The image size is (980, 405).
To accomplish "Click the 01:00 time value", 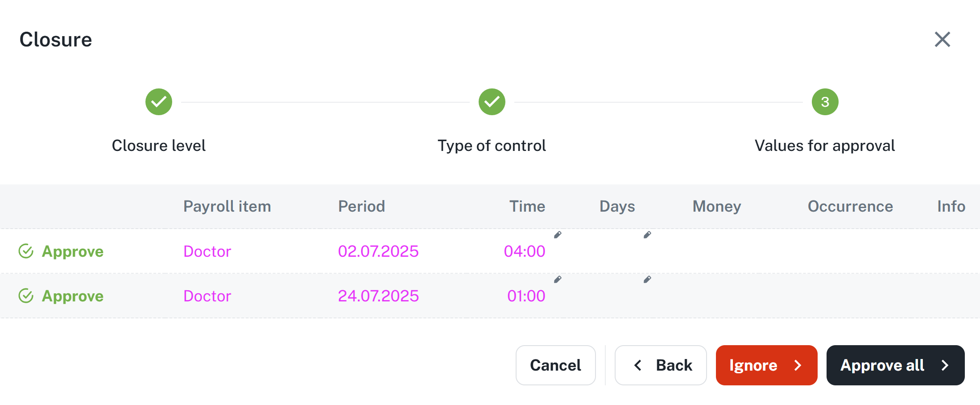I will point(526,296).
